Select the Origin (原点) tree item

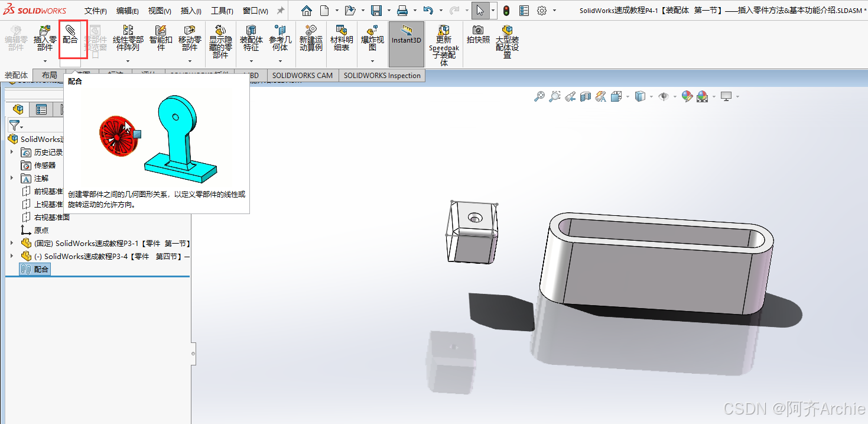pyautogui.click(x=35, y=230)
